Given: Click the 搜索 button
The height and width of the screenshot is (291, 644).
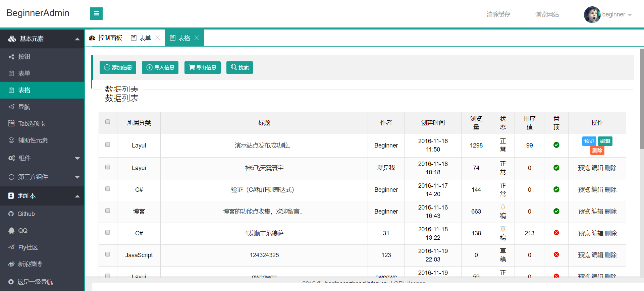Looking at the screenshot, I should click(x=239, y=67).
